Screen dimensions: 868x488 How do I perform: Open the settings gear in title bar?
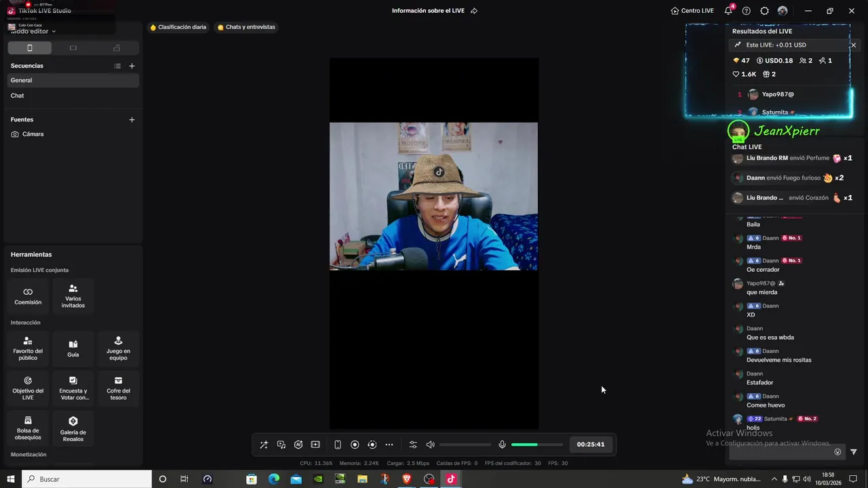(764, 11)
